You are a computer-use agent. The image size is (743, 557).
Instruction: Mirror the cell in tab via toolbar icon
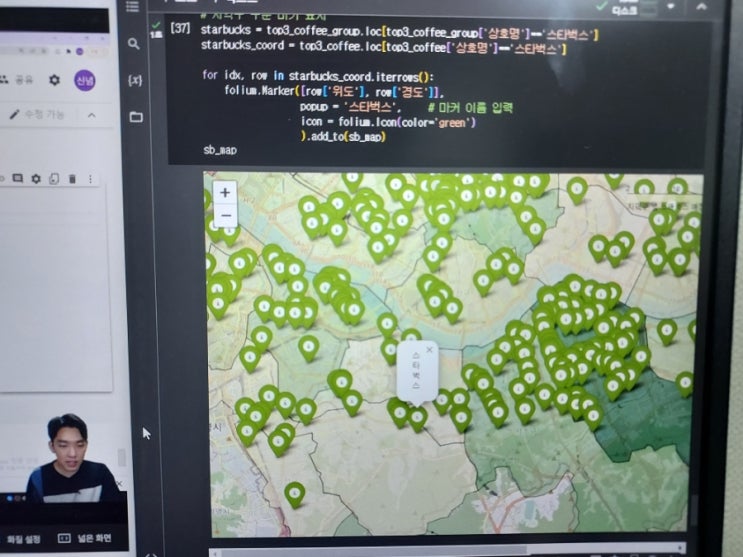coord(54,179)
